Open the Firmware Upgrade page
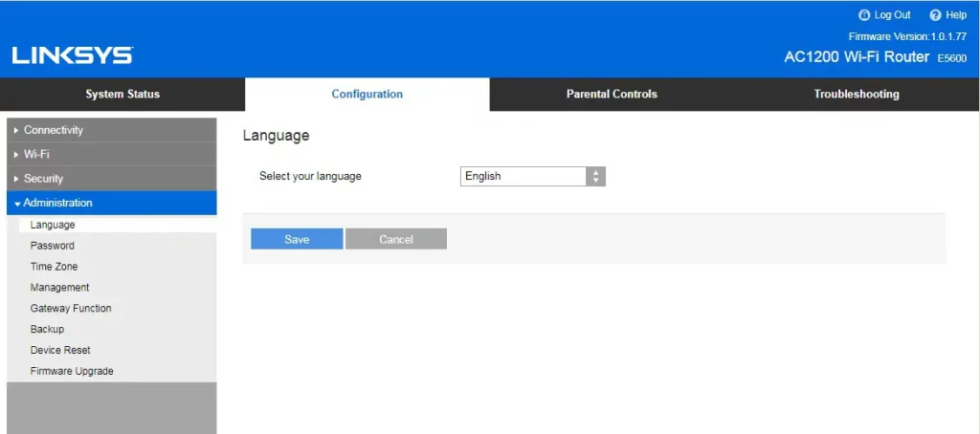980x434 pixels. [72, 371]
